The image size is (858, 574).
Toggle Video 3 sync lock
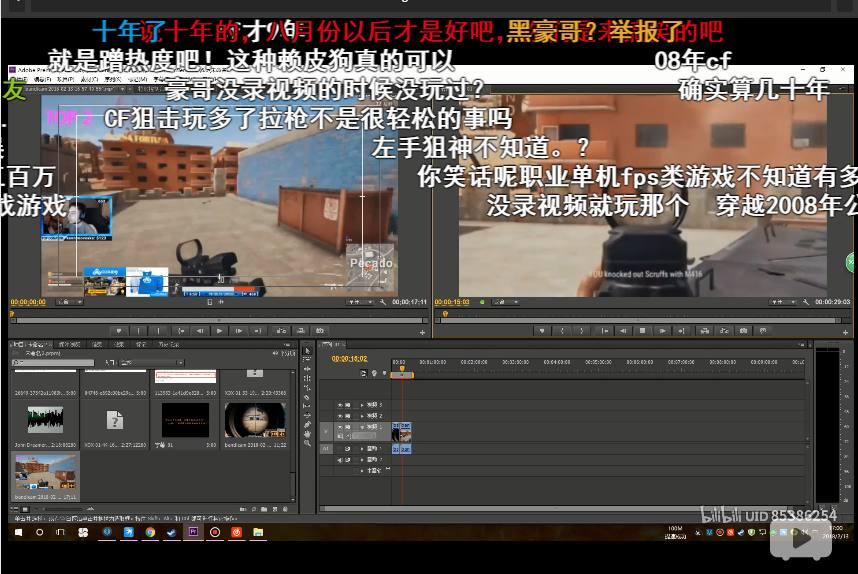point(347,405)
